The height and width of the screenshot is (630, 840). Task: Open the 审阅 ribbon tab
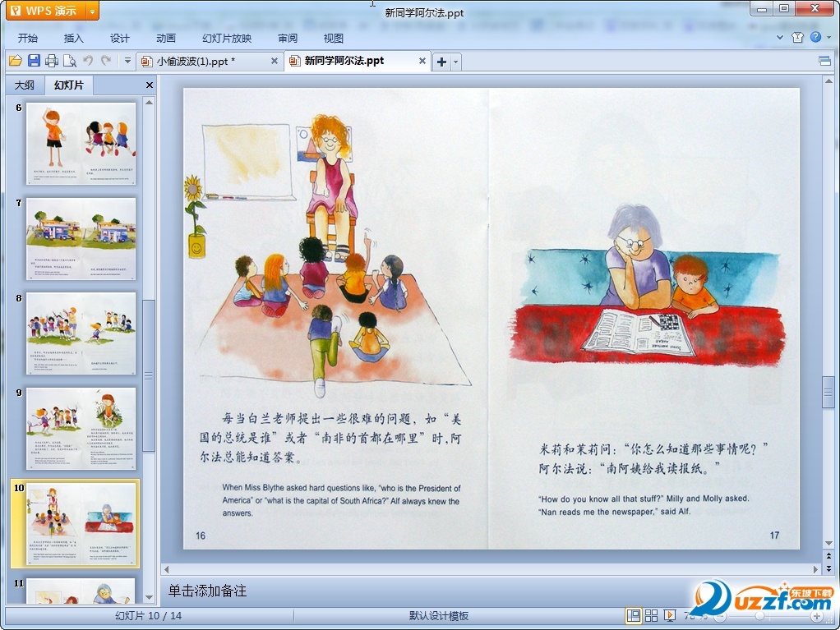click(288, 38)
